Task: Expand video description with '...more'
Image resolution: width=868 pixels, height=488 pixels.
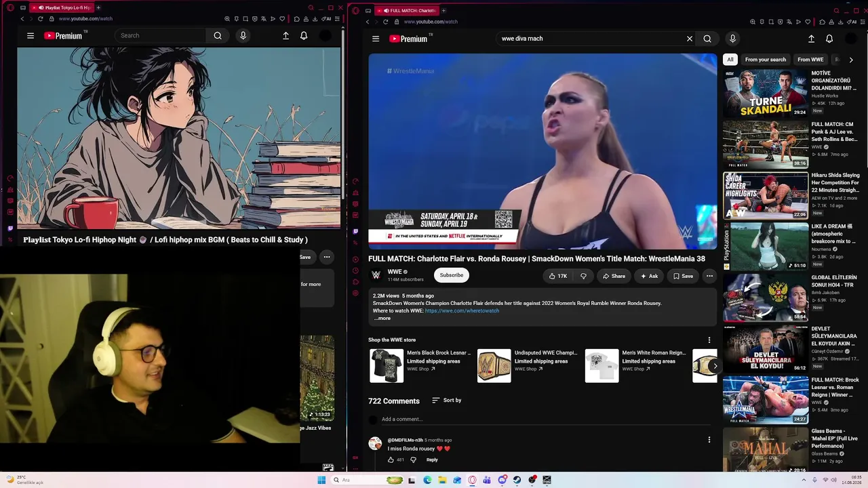Action: tap(382, 318)
